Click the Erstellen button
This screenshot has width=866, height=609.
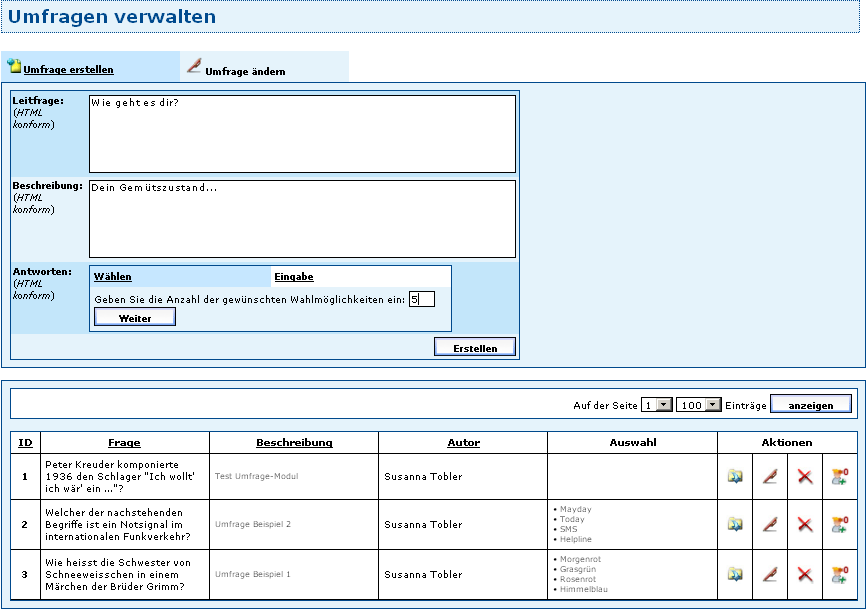pos(475,347)
